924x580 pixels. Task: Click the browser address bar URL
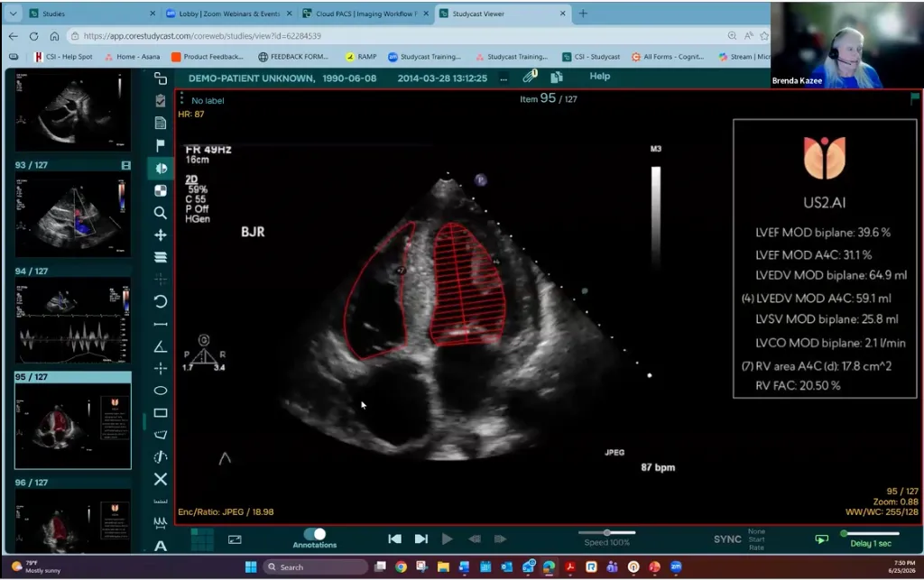pyautogui.click(x=202, y=36)
